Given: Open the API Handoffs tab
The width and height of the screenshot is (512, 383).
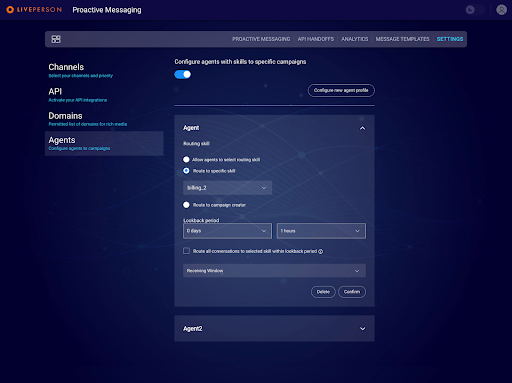Looking at the screenshot, I should [316, 39].
